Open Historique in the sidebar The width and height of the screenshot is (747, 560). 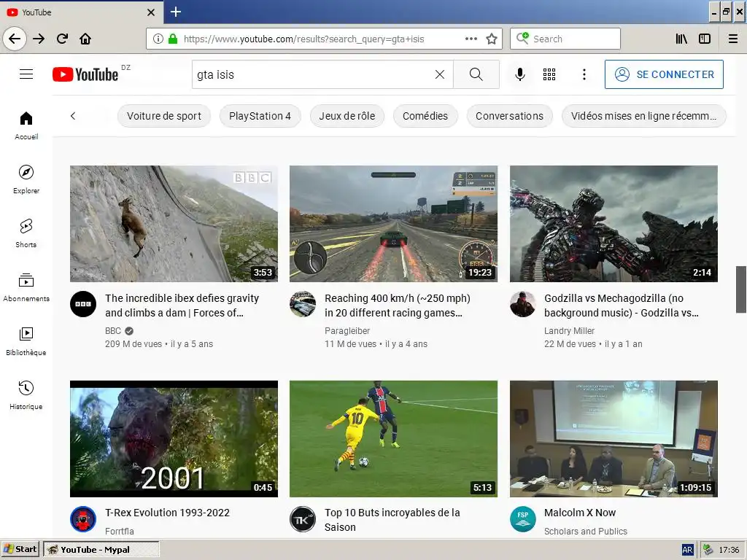point(26,394)
